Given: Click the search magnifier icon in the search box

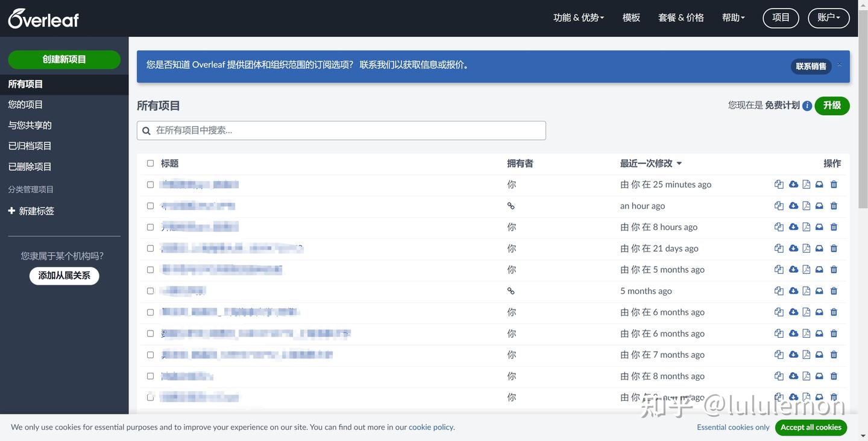Looking at the screenshot, I should pyautogui.click(x=146, y=130).
